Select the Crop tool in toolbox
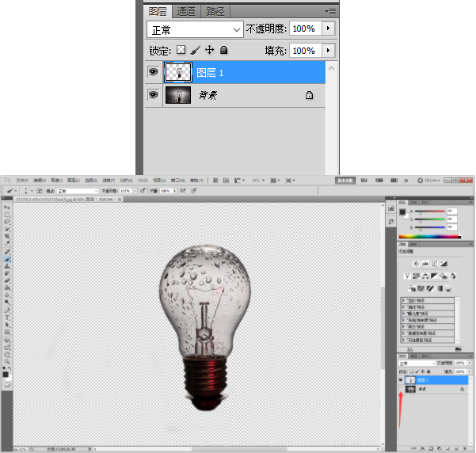This screenshot has width=476, height=453. tap(7, 236)
